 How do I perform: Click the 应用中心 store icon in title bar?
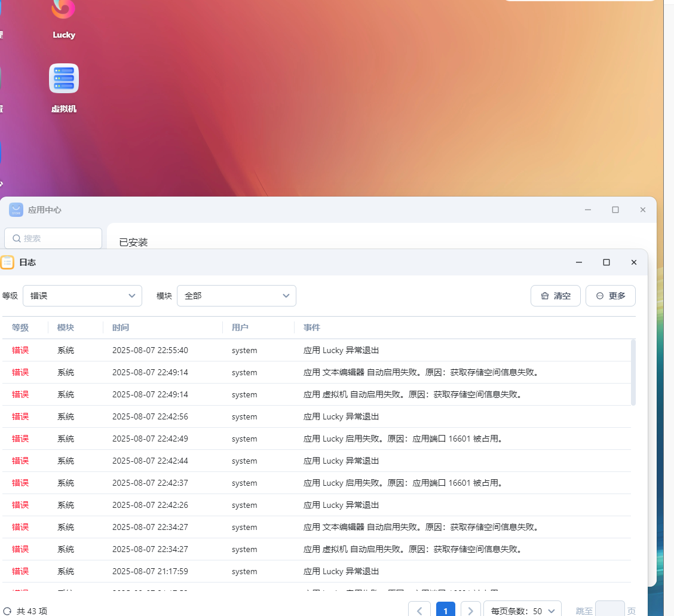pos(16,210)
